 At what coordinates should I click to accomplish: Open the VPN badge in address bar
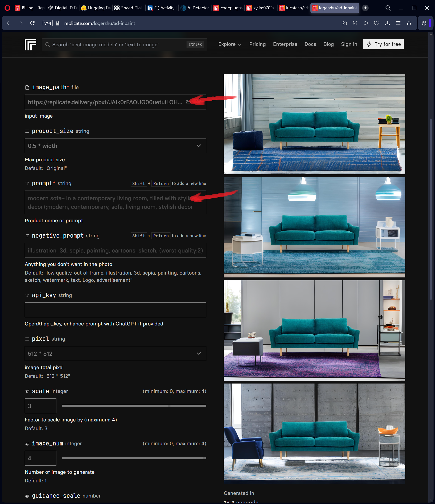point(48,23)
